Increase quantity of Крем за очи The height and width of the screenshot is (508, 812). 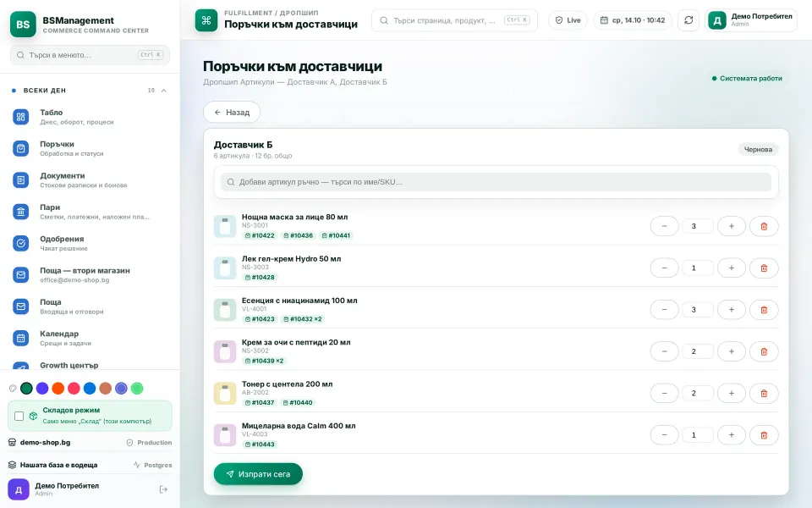pyautogui.click(x=731, y=351)
